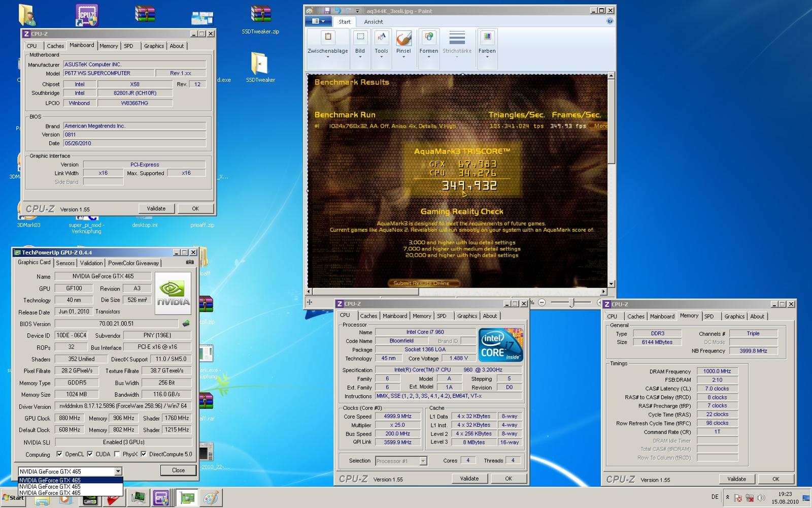Screen dimensions: 812x508
Task: Click the Show desktop button beside the clock
Action: coord(806,498)
